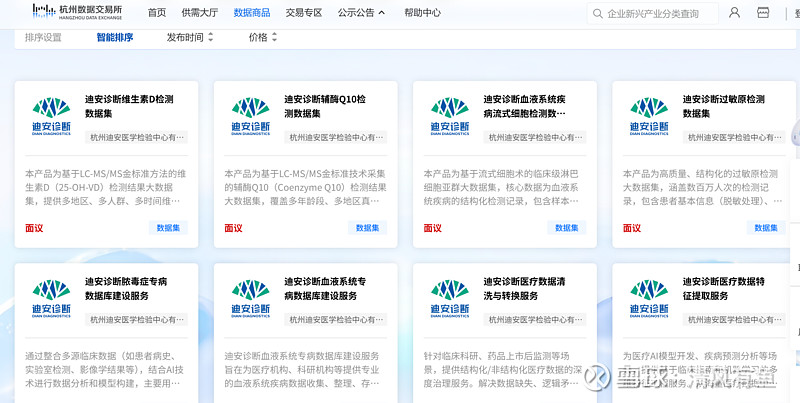Click 数据集 tag on 过敏原检测 card

pos(766,228)
